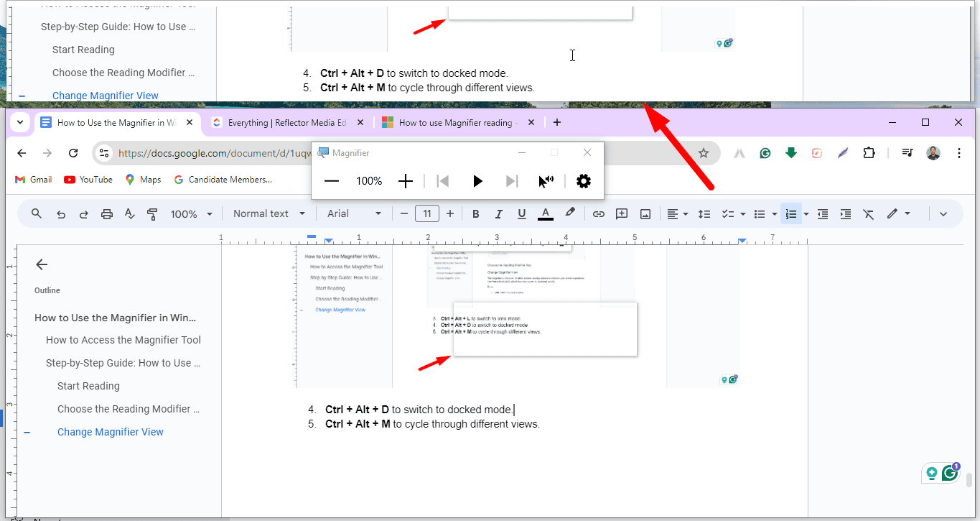The height and width of the screenshot is (521, 980).
Task: Toggle italic formatting
Action: tap(498, 213)
